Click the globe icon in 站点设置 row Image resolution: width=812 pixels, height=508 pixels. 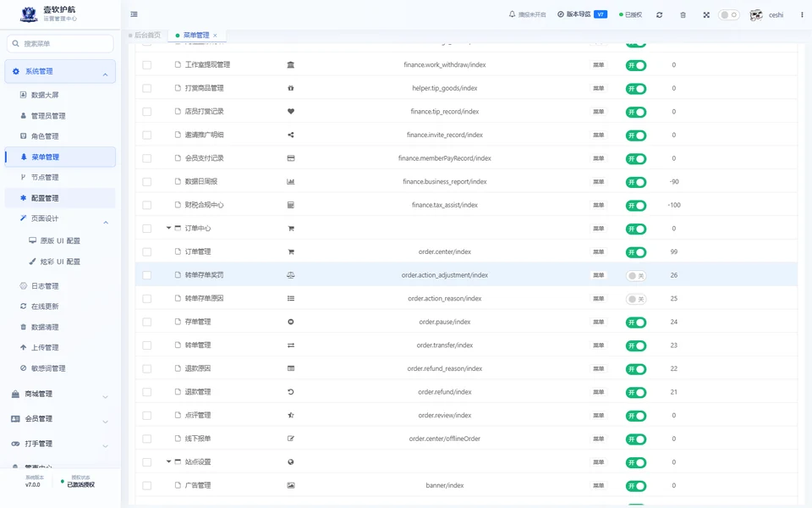click(290, 462)
